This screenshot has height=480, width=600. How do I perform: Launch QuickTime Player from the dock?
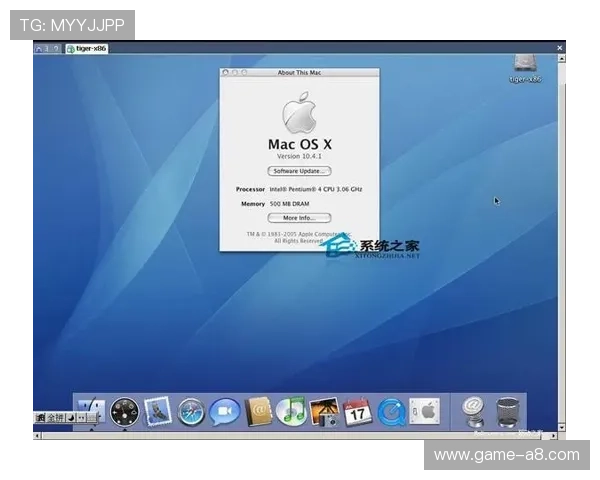391,410
